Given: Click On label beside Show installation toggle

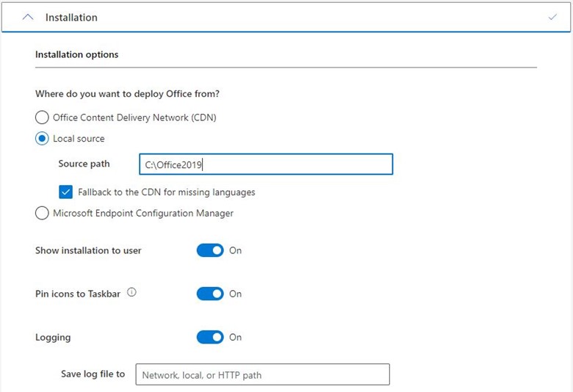Looking at the screenshot, I should coord(235,250).
